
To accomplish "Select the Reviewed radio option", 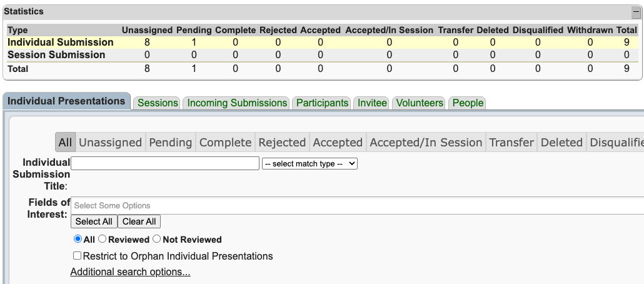I will click(103, 239).
